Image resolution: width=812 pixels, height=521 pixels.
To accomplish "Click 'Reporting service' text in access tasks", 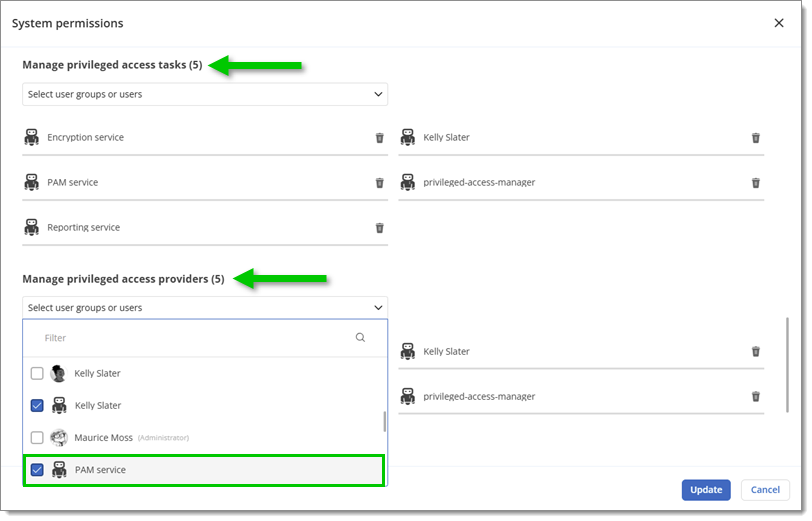I will (x=83, y=227).
